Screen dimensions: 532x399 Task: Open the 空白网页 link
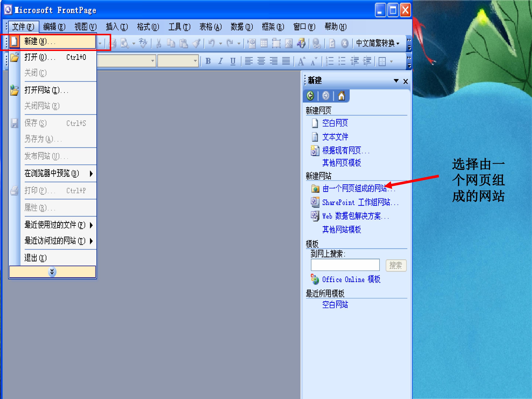click(x=335, y=123)
